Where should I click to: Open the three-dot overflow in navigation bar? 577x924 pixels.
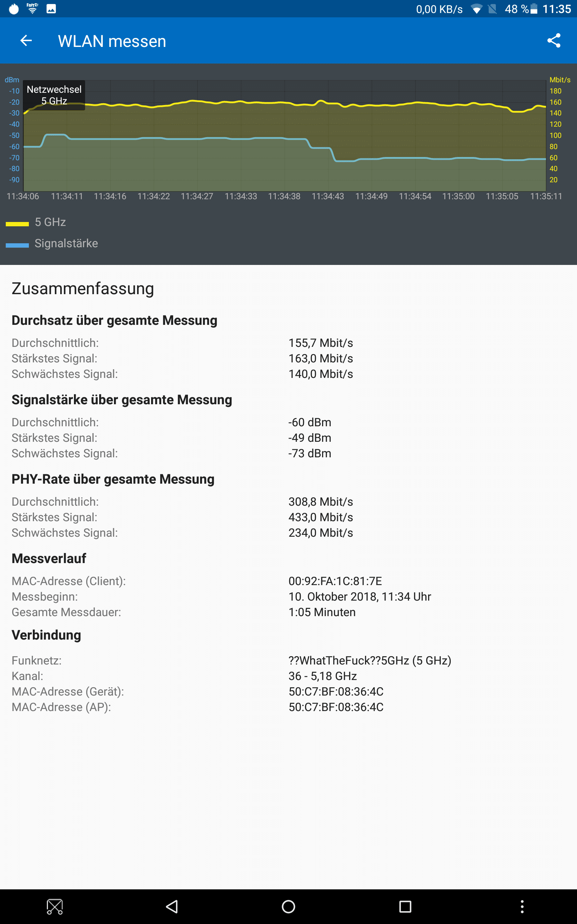tap(522, 906)
